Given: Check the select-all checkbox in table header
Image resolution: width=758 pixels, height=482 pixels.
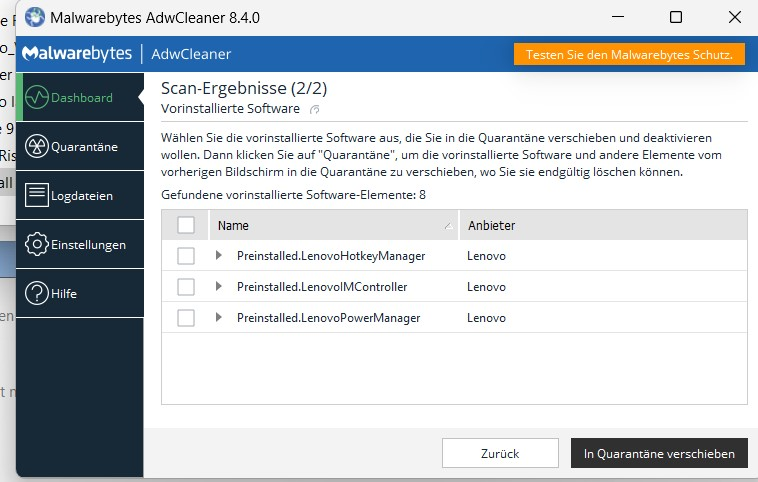Looking at the screenshot, I should pos(186,225).
